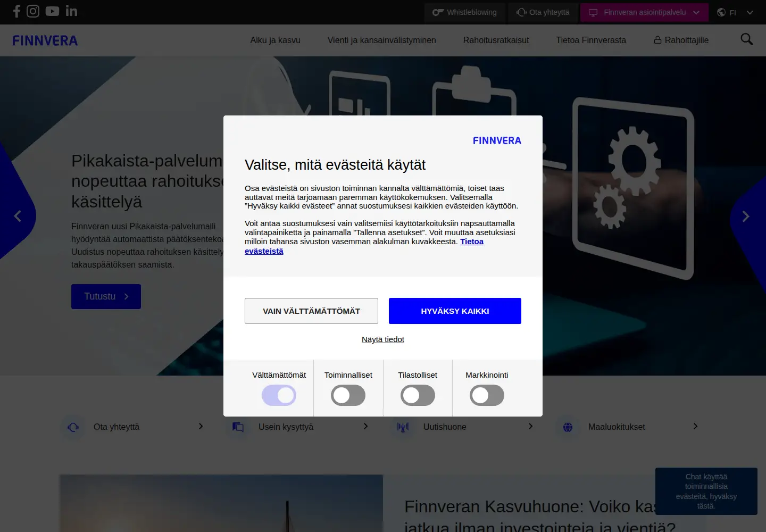Open the Finnveran Kasvuhuone article heading

point(540,516)
